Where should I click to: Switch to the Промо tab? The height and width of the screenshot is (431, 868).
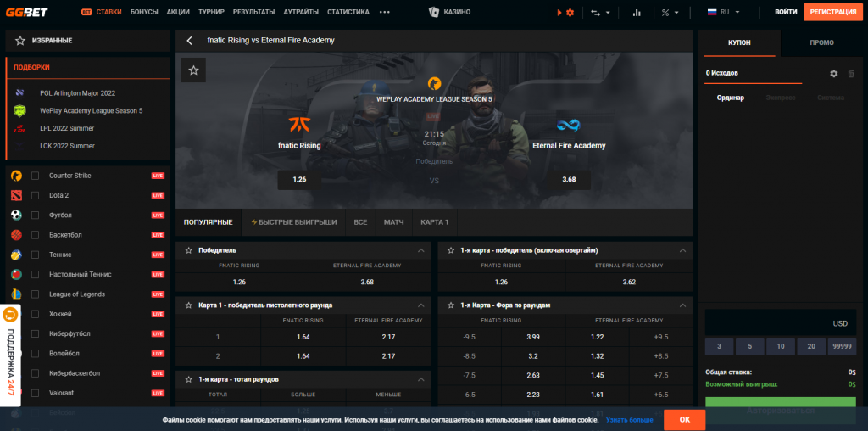[x=821, y=42]
